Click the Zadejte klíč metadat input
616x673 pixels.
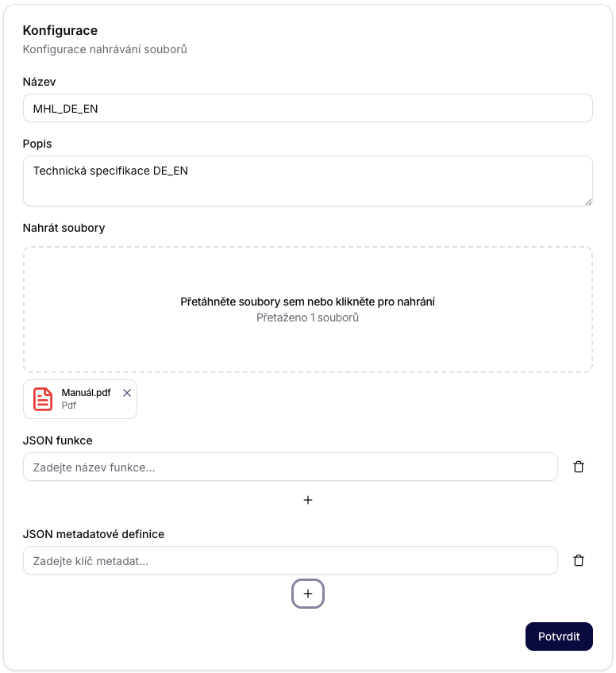click(x=290, y=560)
